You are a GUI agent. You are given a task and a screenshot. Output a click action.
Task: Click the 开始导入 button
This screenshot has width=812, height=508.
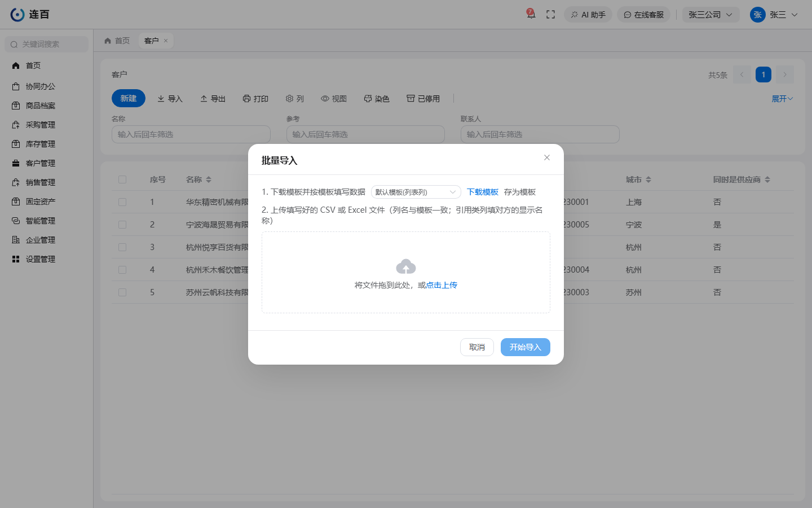(526, 347)
